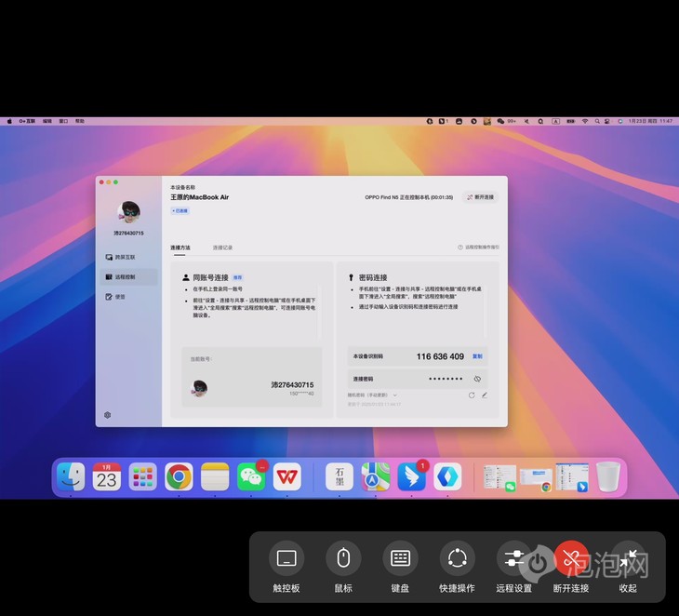
Task: Click the 推荐 badge beside 同账号连接
Action: pyautogui.click(x=238, y=277)
